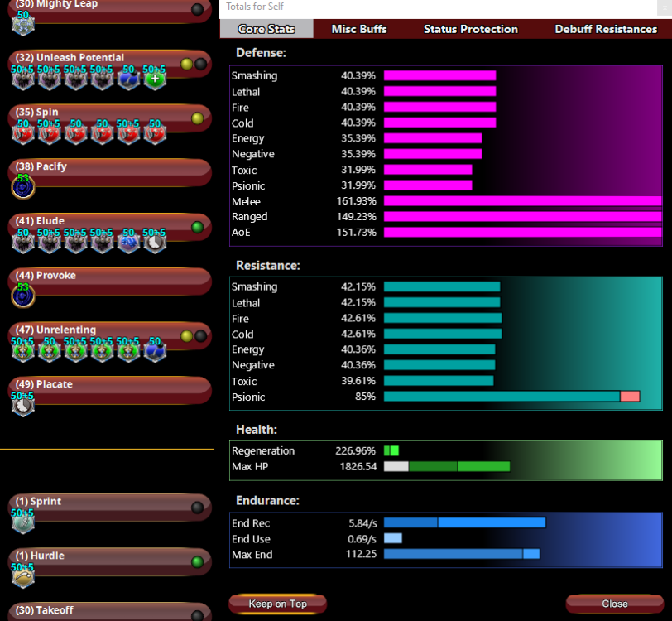Click the blue enhancement in Unrelenting's last slot
672x621 pixels.
pyautogui.click(x=155, y=350)
